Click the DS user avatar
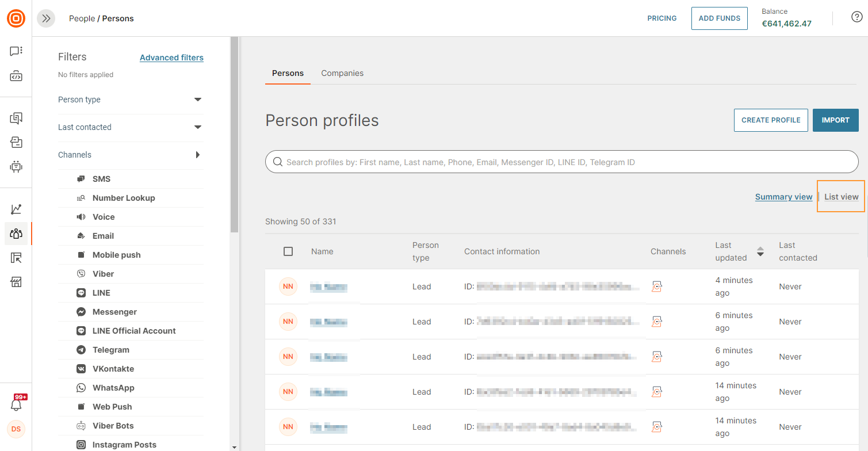This screenshot has width=868, height=451. click(x=16, y=429)
